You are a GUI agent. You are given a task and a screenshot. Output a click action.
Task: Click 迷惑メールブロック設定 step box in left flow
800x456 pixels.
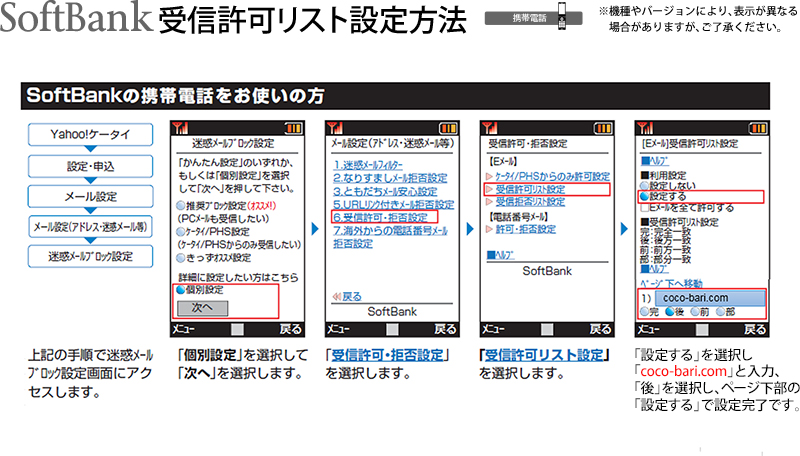90,257
